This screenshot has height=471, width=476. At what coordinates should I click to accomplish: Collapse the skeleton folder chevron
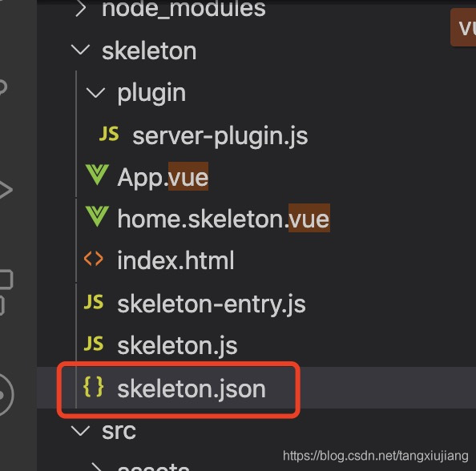click(80, 50)
